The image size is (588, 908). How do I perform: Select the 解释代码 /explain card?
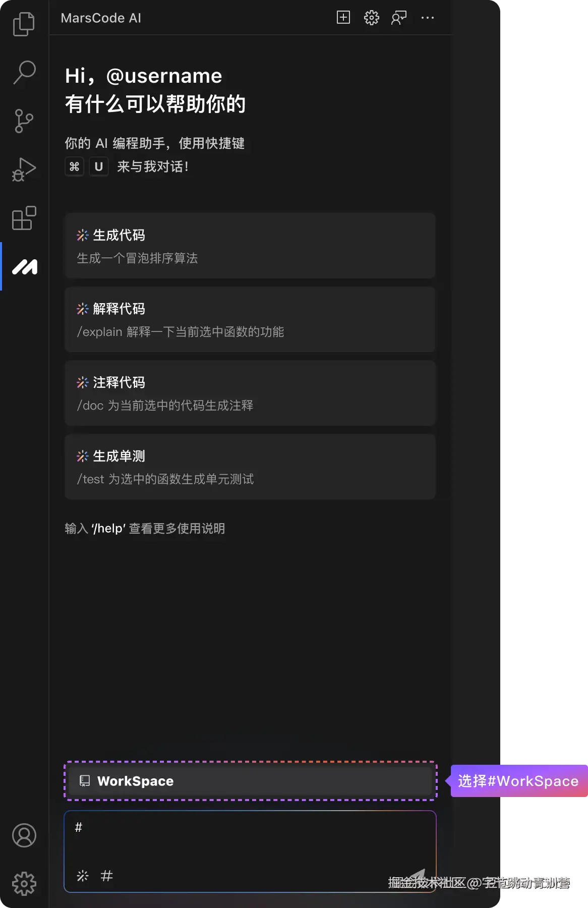click(250, 319)
